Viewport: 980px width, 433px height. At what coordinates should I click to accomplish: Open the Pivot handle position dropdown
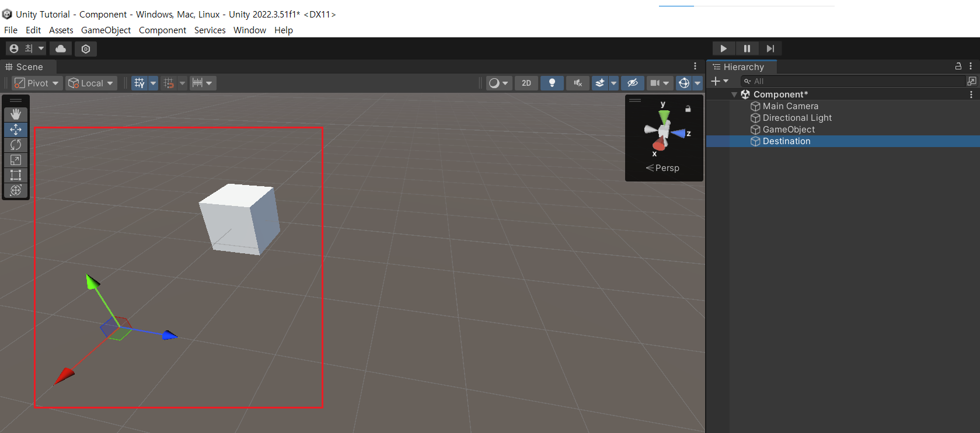point(37,83)
